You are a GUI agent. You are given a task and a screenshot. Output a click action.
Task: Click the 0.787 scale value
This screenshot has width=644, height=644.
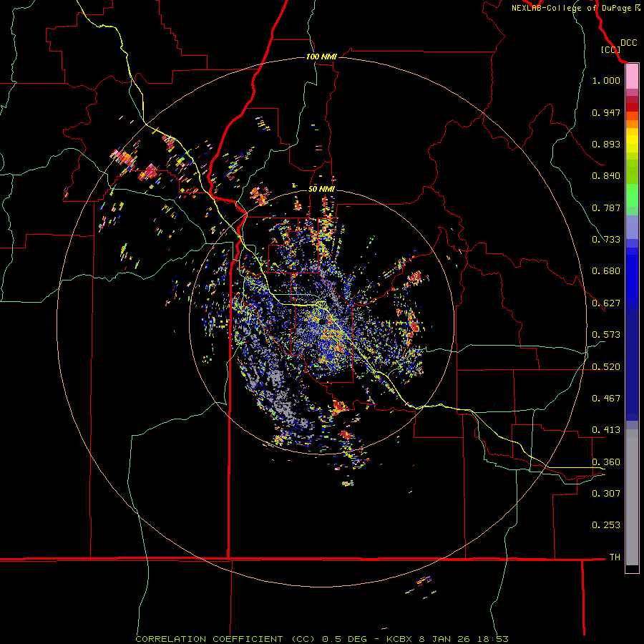(x=606, y=208)
